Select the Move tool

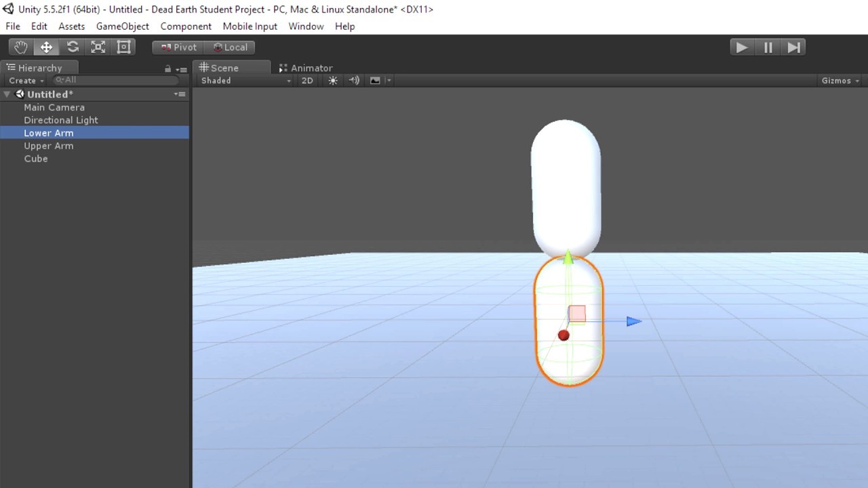tap(46, 47)
